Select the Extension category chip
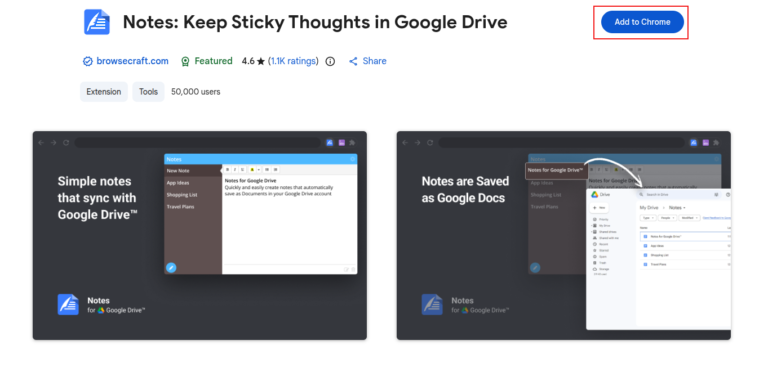Image resolution: width=768 pixels, height=385 pixels. point(104,92)
